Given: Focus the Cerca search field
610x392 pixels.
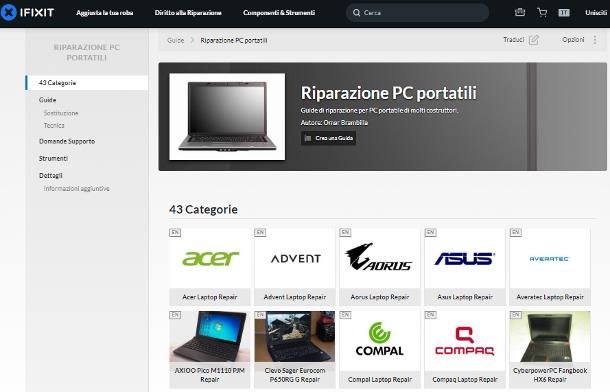Looking at the screenshot, I should point(417,13).
